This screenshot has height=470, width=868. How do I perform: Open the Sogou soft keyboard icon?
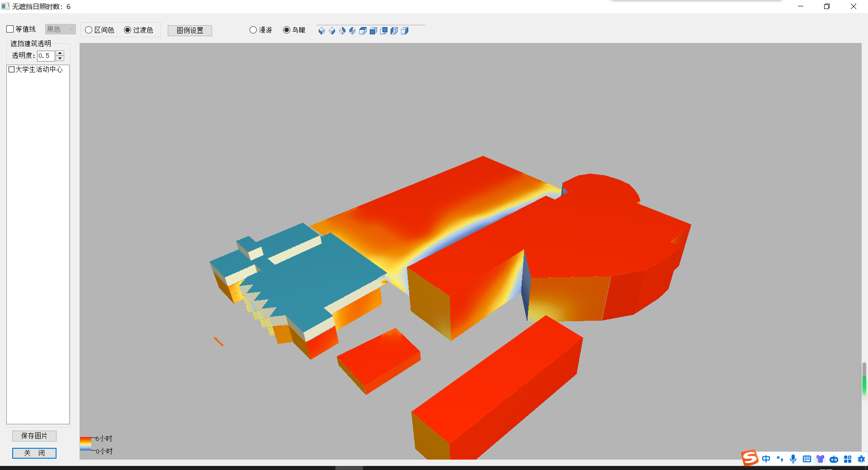tap(807, 459)
